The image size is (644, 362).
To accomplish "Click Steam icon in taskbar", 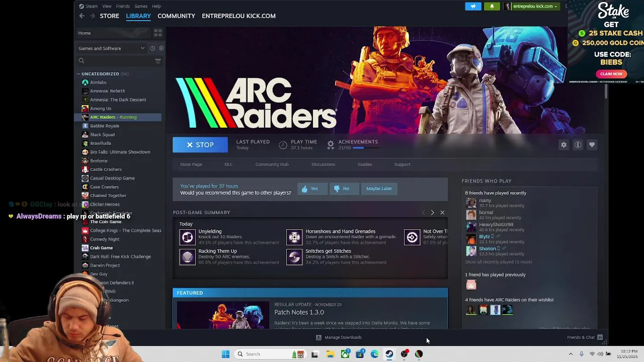I will pos(389,354).
